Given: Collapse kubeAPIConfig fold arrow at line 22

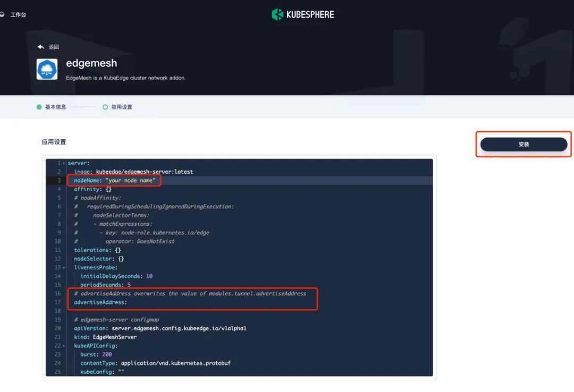Looking at the screenshot, I should coord(64,346).
